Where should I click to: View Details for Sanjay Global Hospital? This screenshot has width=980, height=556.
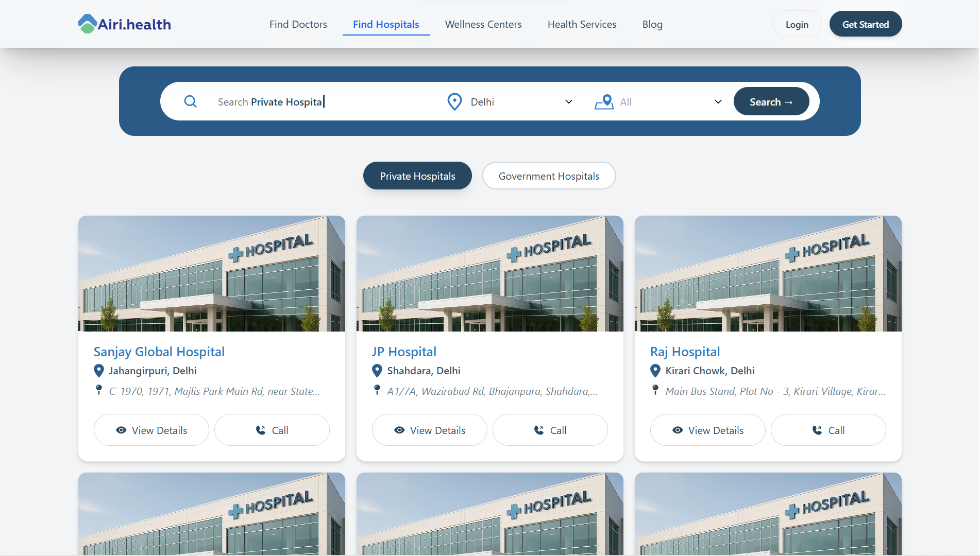[x=151, y=430]
